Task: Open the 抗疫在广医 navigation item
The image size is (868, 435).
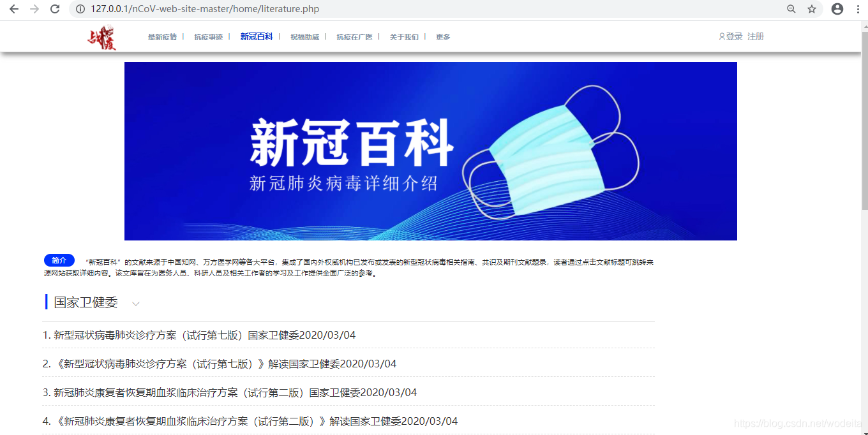Action: (x=354, y=37)
